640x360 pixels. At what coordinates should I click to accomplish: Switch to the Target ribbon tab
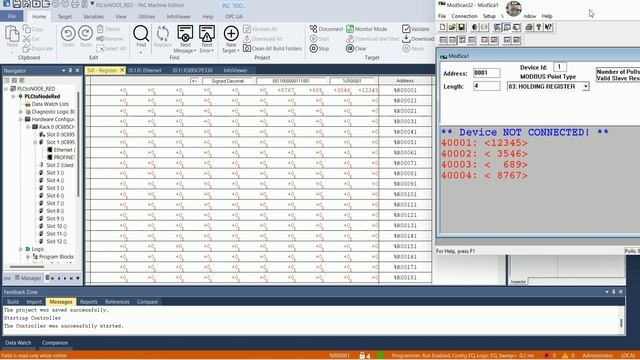(64, 17)
